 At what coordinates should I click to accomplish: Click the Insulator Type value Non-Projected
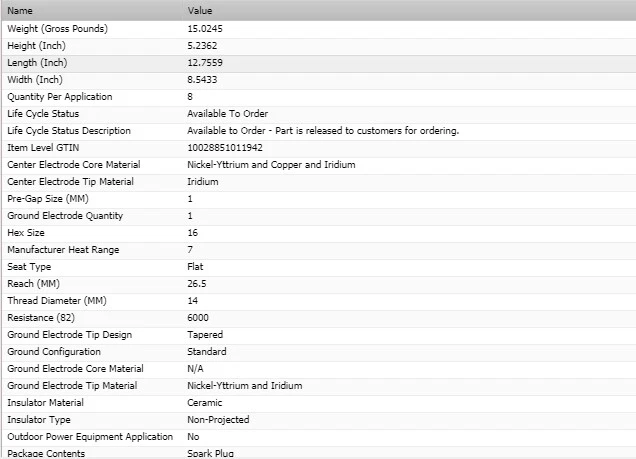coord(218,420)
